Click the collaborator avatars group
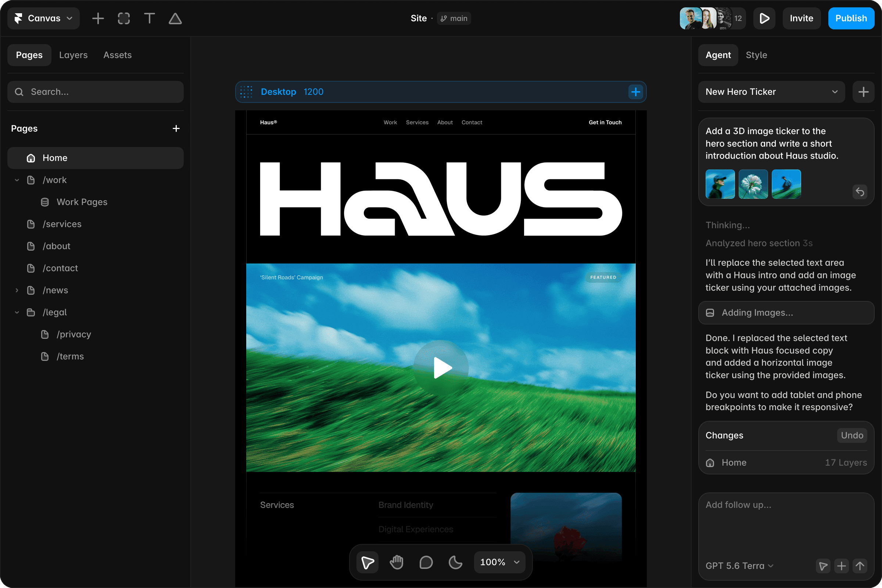Image resolution: width=882 pixels, height=588 pixels. pyautogui.click(x=712, y=18)
